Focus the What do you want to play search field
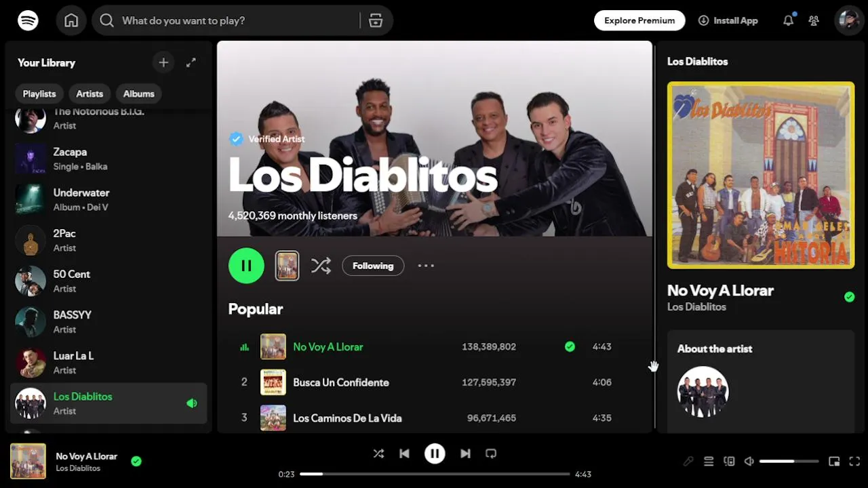This screenshot has height=488, width=868. click(x=241, y=20)
